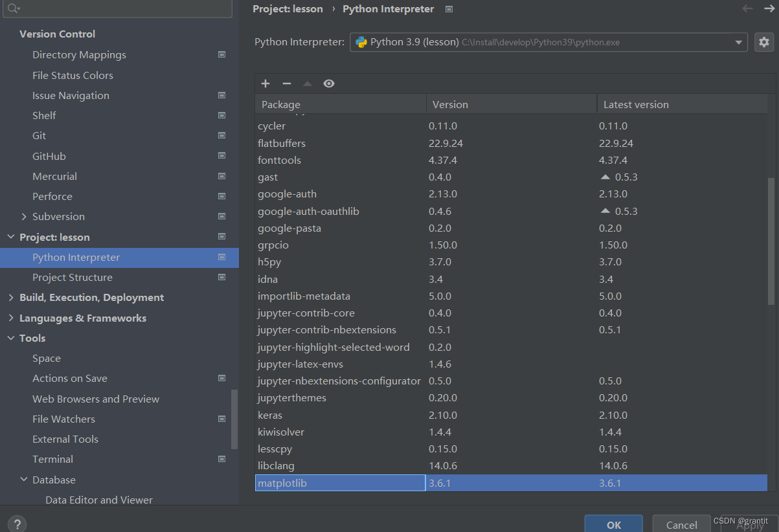Image resolution: width=779 pixels, height=532 pixels.
Task: Click project-level icon beside Git
Action: click(x=222, y=135)
